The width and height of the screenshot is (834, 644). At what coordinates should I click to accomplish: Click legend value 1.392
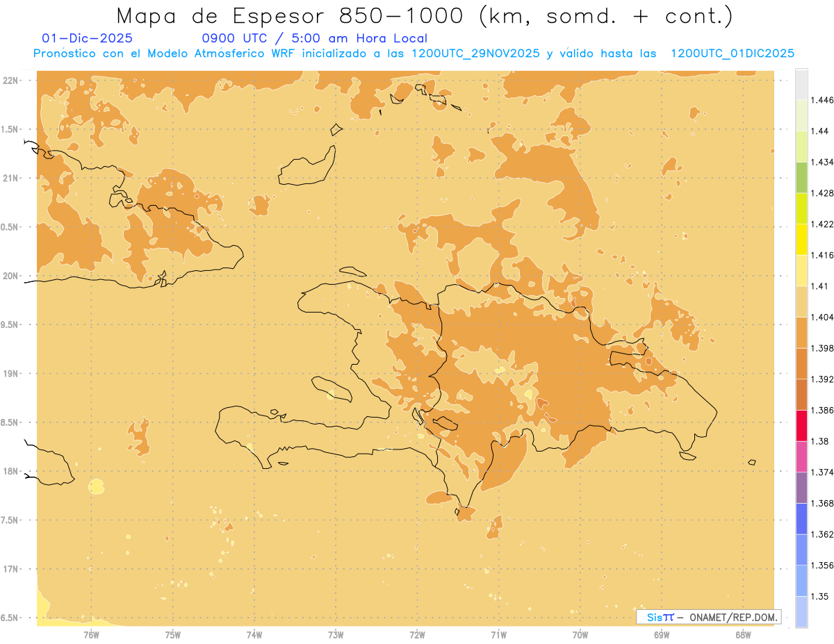point(821,379)
